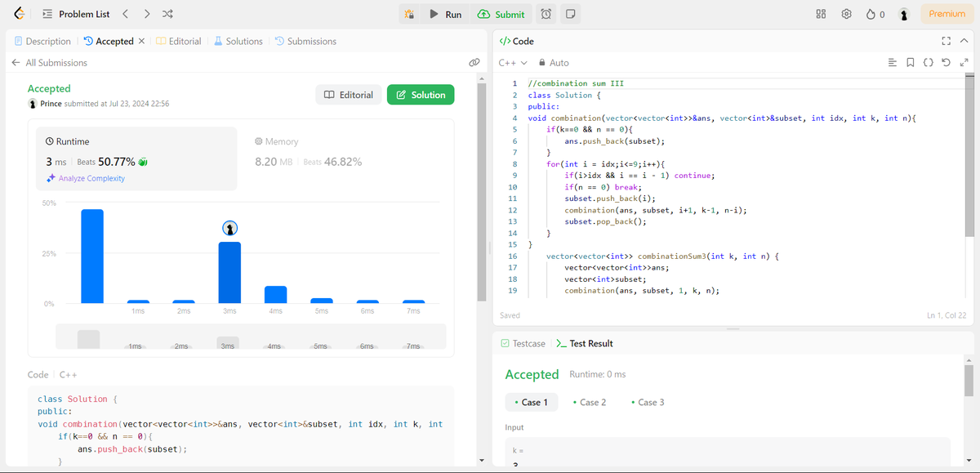Close the Accepted tab
Screen dimensions: 980x473
tap(141, 41)
